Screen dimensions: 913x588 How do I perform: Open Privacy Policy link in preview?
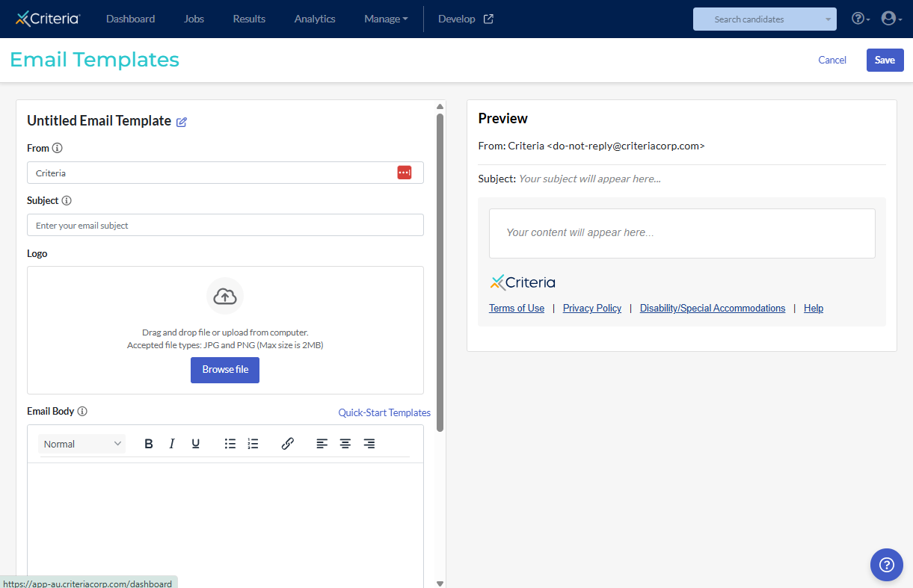(592, 308)
